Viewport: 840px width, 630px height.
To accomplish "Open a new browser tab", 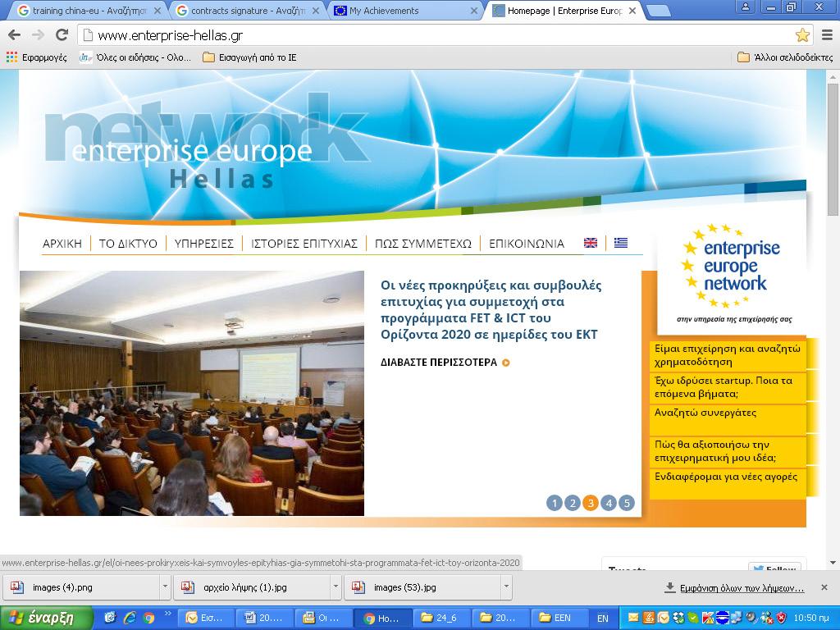I will pos(659,11).
